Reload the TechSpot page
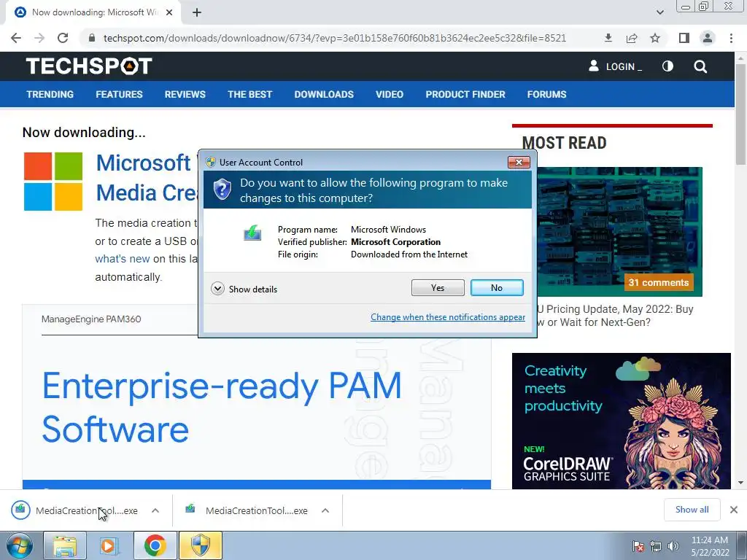This screenshot has width=747, height=560. click(63, 38)
